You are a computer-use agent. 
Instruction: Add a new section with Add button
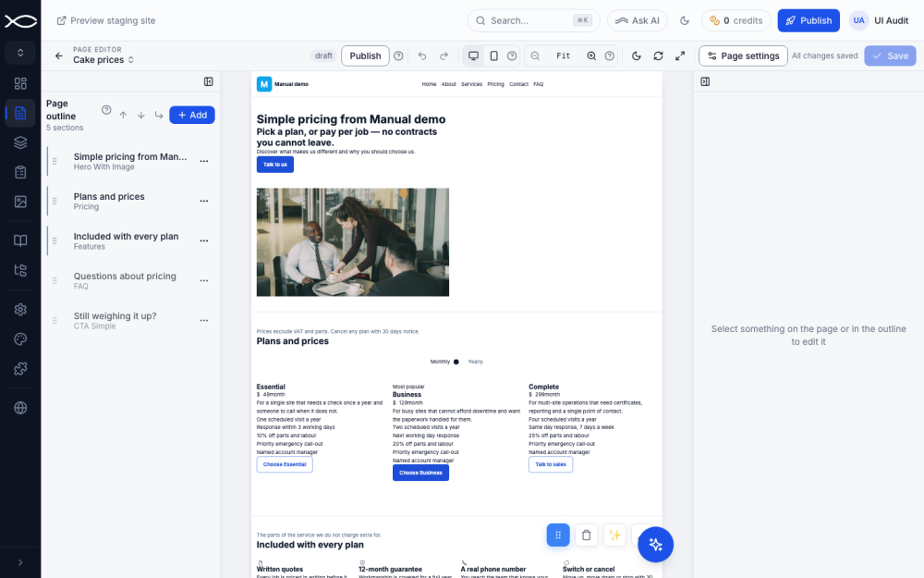[192, 115]
